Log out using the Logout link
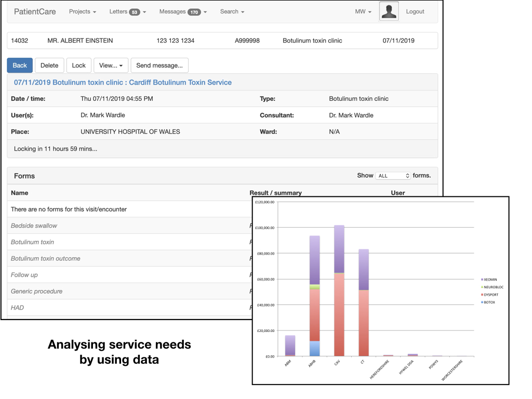Screen dimensions: 532x399 [415, 11]
